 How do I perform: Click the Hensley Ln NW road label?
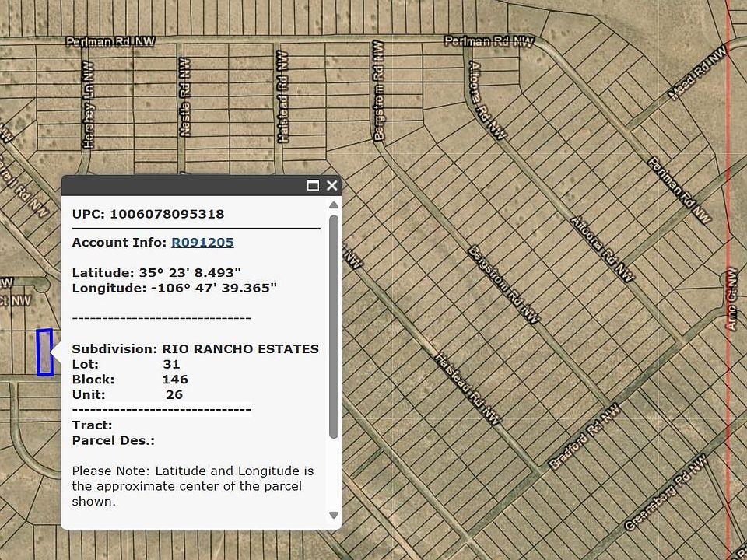tap(88, 107)
